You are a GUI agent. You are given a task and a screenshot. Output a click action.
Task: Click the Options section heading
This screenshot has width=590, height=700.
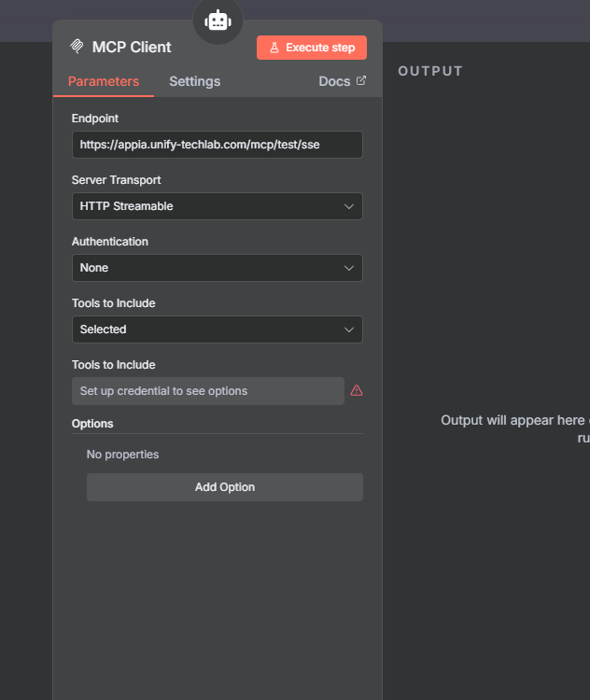[x=92, y=424]
